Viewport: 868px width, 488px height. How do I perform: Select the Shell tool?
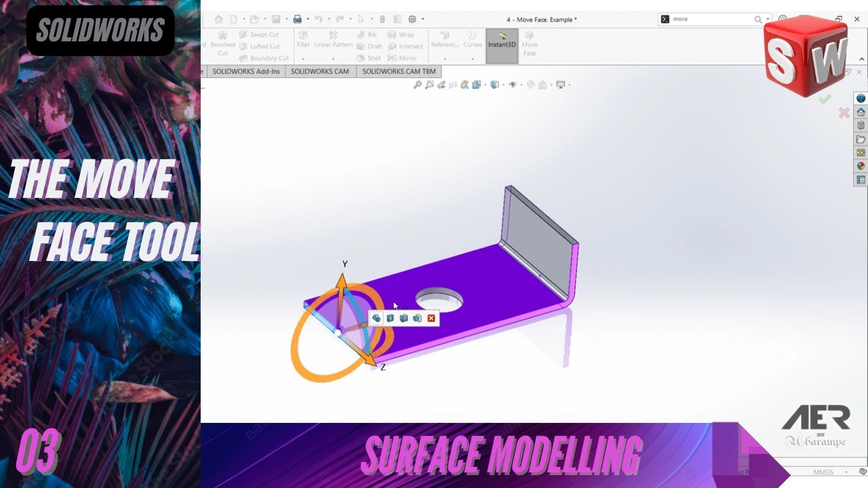[369, 58]
